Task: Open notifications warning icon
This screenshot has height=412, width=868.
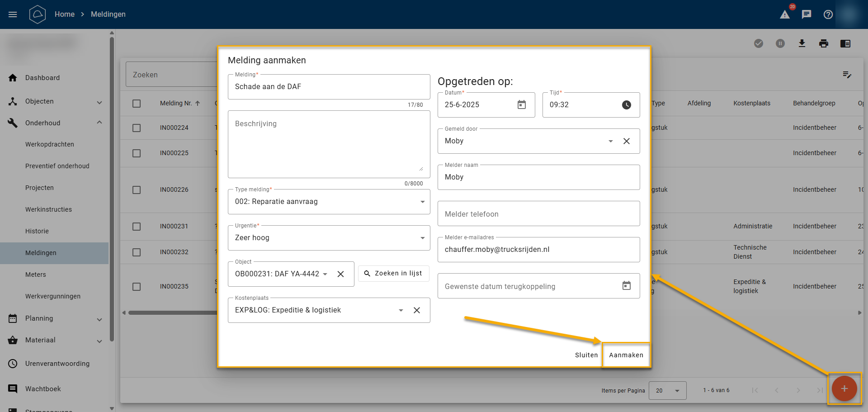Action: pos(785,14)
